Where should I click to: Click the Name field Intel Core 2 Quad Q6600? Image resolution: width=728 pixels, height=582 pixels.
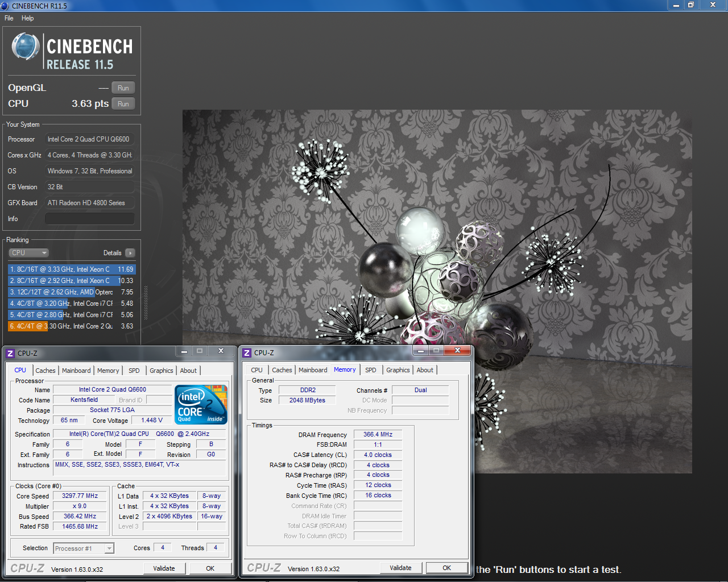tap(112, 390)
